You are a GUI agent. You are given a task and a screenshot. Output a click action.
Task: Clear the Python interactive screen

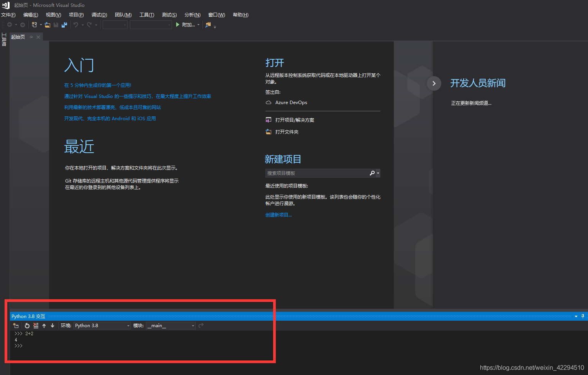(x=36, y=326)
